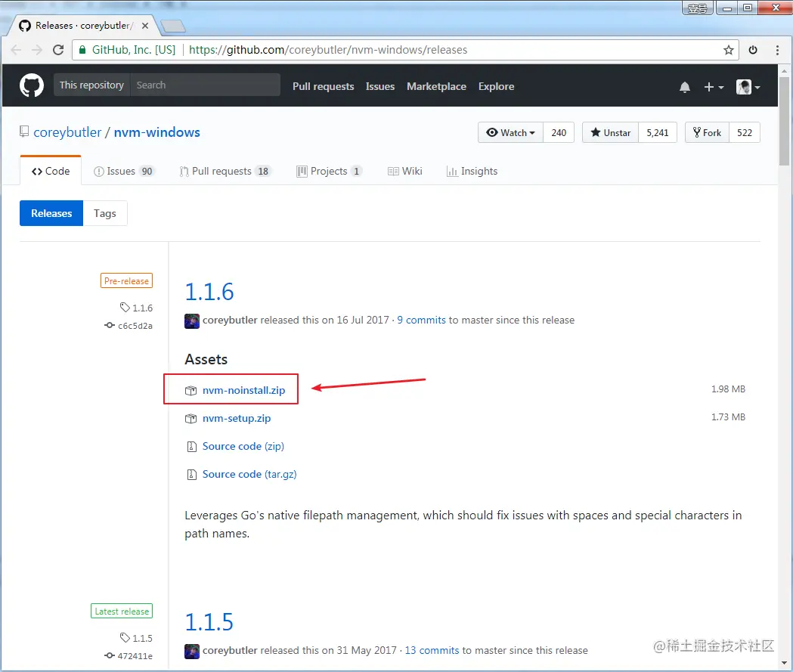Go back with browser arrow
The image size is (793, 672).
click(16, 50)
